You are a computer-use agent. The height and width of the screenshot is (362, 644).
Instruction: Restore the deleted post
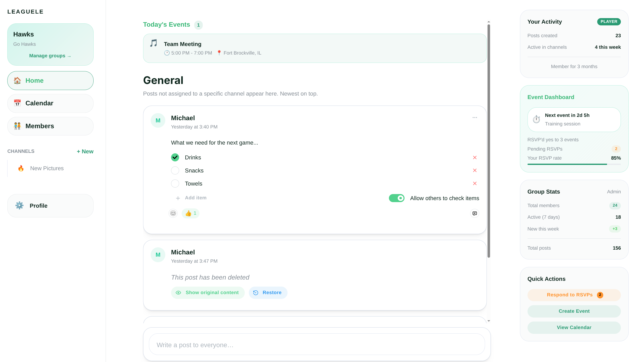coord(268,293)
